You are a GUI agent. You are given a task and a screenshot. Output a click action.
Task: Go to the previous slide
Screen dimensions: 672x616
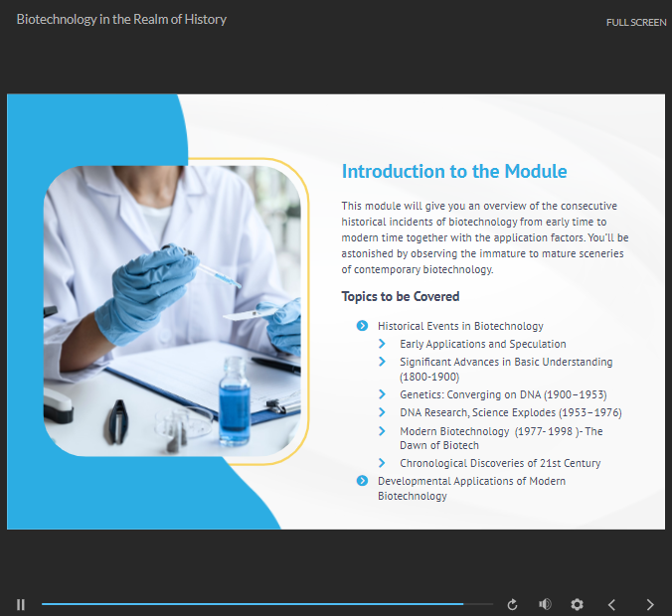(612, 604)
